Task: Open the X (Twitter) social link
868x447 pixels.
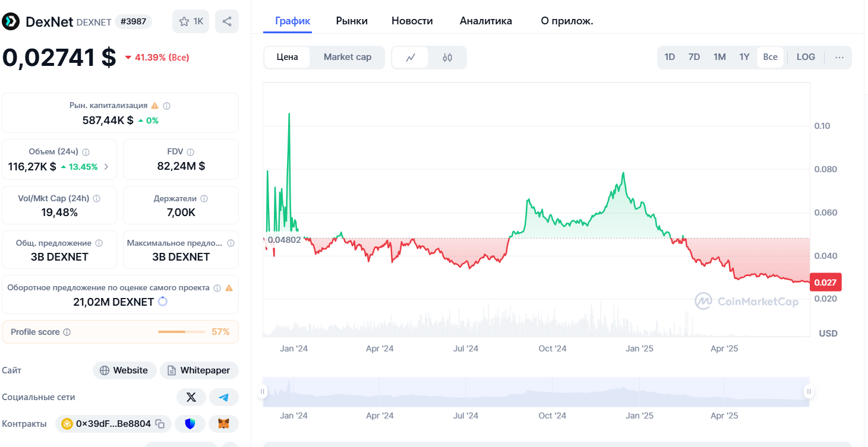Action: (191, 397)
